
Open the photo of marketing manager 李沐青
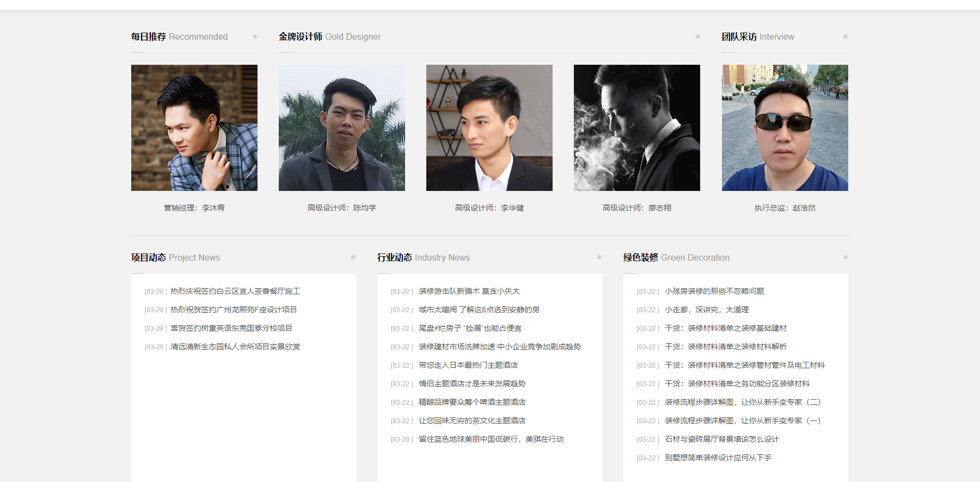[194, 128]
